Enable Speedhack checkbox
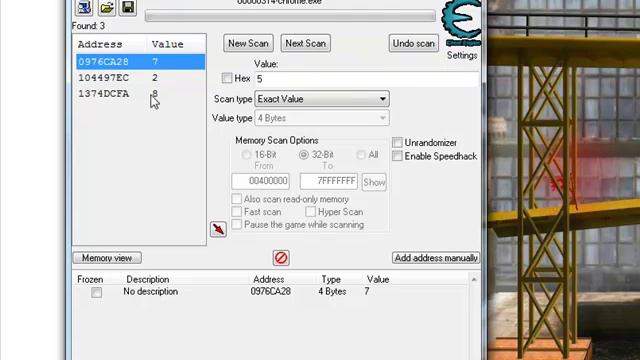640x360 pixels. (x=397, y=156)
